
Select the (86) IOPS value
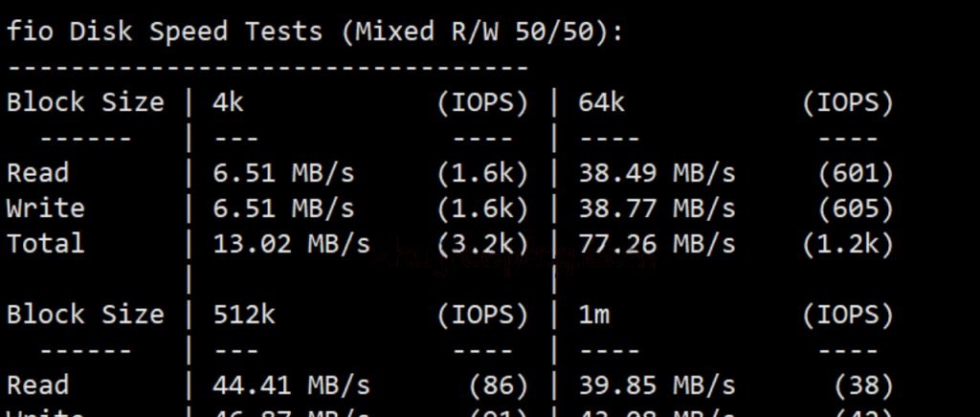click(x=499, y=385)
